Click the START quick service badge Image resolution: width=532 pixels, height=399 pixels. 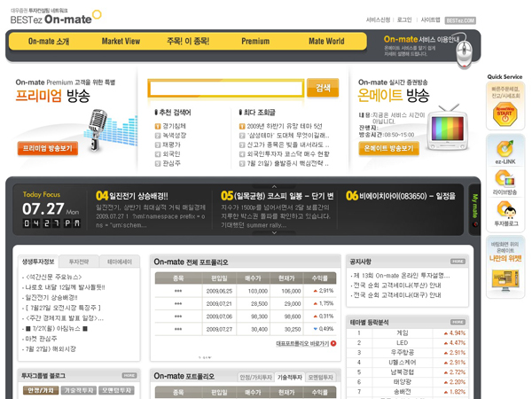click(x=505, y=114)
